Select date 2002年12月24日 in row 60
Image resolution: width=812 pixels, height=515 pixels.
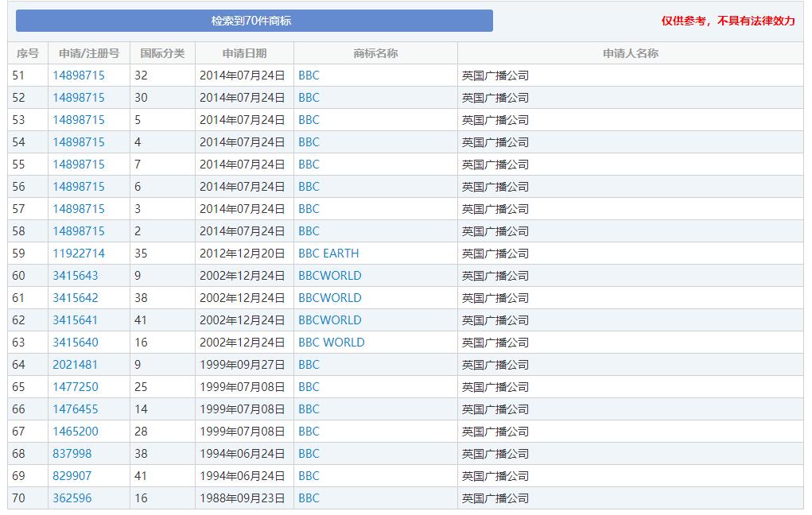243,275
